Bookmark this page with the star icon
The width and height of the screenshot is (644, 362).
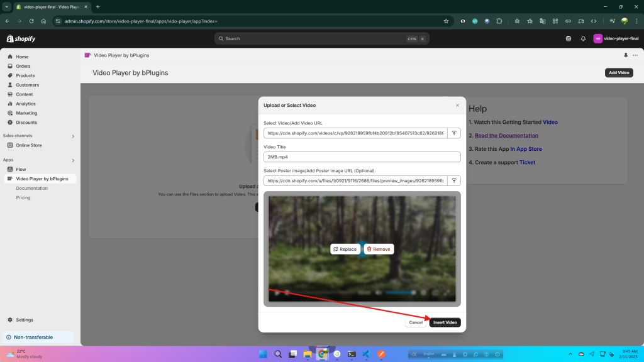tap(446, 21)
